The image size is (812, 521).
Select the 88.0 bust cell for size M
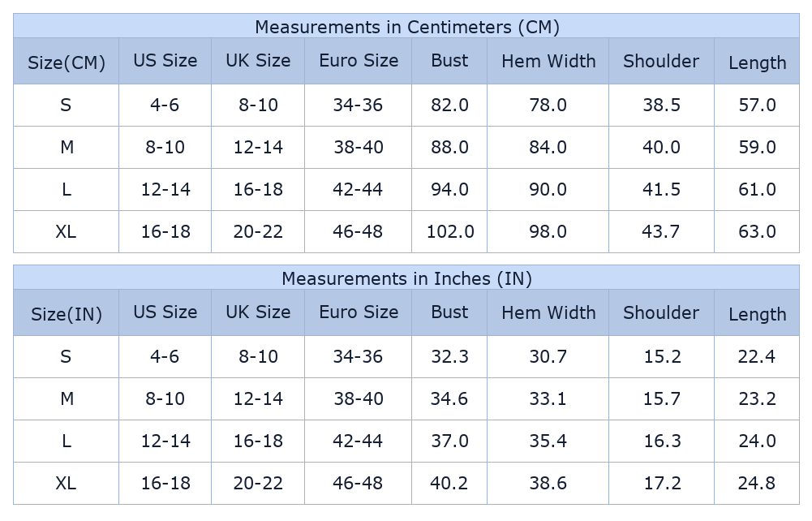pyautogui.click(x=449, y=147)
